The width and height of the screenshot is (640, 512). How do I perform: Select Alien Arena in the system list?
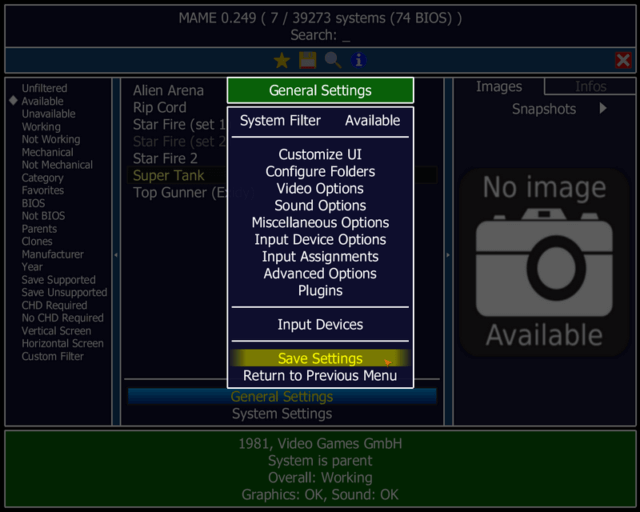(168, 91)
